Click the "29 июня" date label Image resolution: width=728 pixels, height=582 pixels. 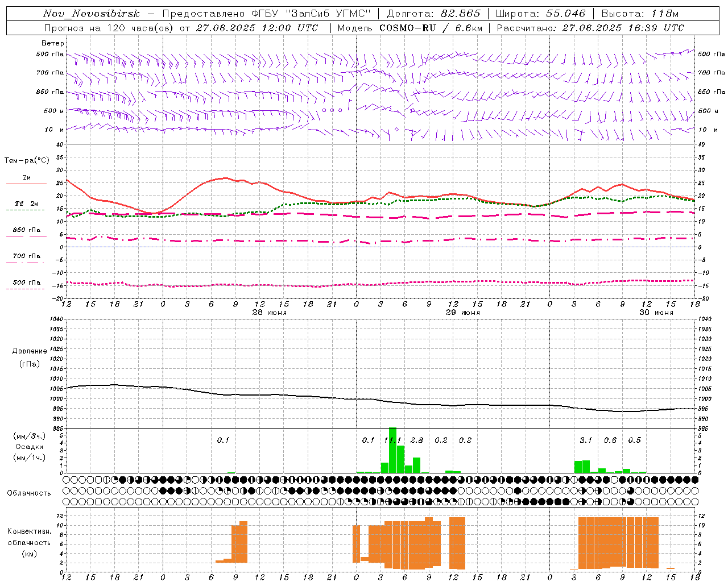463,313
